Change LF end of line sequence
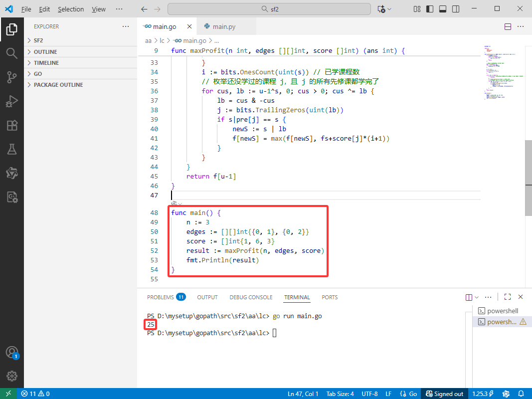This screenshot has width=532, height=399. pos(388,394)
